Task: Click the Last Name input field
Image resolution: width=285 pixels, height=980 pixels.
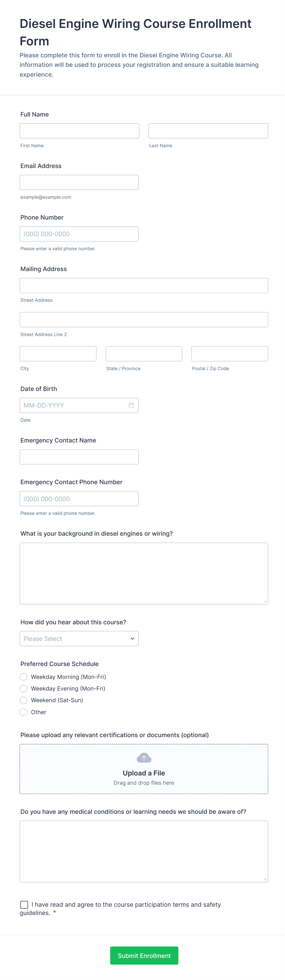Action: [x=208, y=131]
